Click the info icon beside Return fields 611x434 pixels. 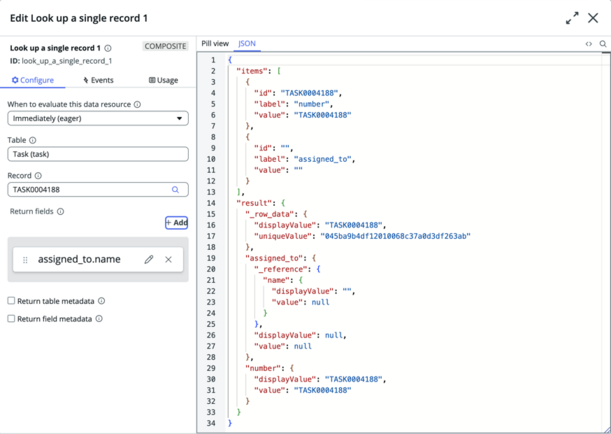[x=60, y=212]
